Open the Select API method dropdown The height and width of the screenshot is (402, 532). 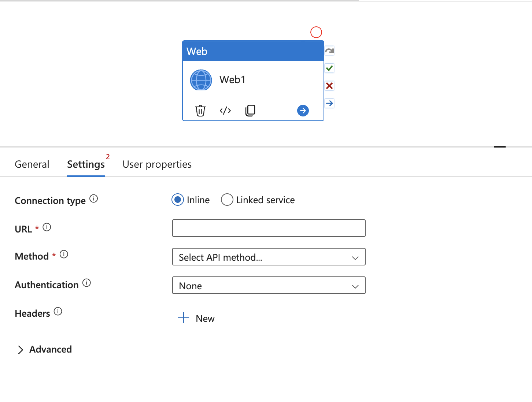click(269, 257)
